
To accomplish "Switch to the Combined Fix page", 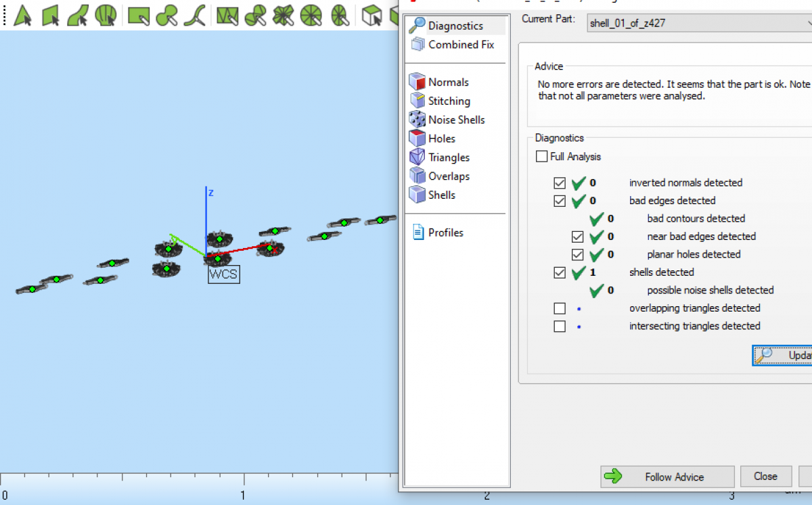I will point(461,45).
